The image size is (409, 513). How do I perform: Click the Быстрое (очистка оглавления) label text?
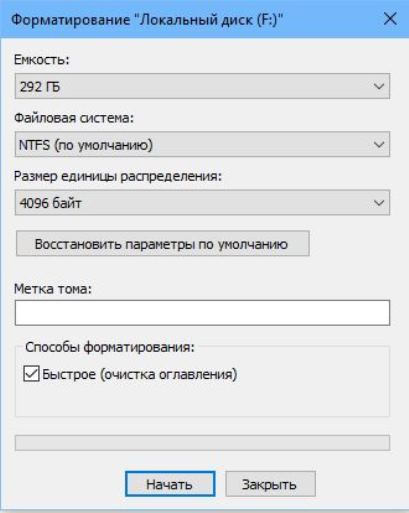140,374
